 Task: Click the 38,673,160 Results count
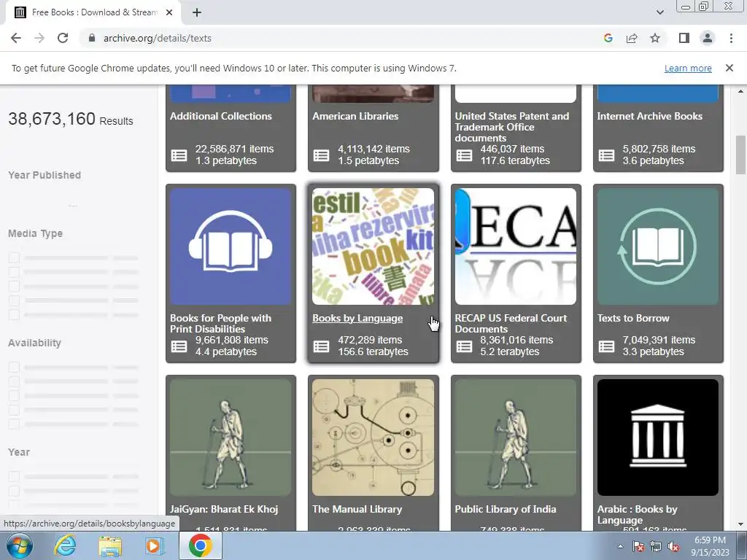(71, 119)
